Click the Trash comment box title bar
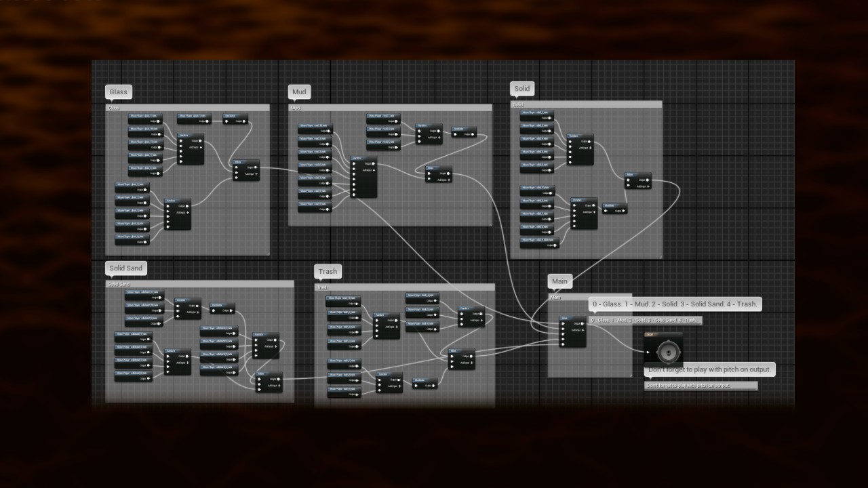The height and width of the screenshot is (488, 868). coord(404,287)
